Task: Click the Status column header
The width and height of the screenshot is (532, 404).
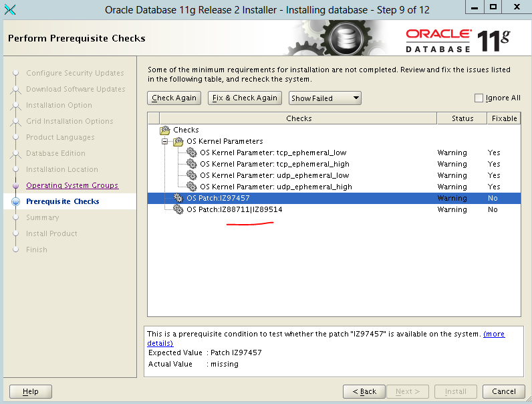Action: 462,118
